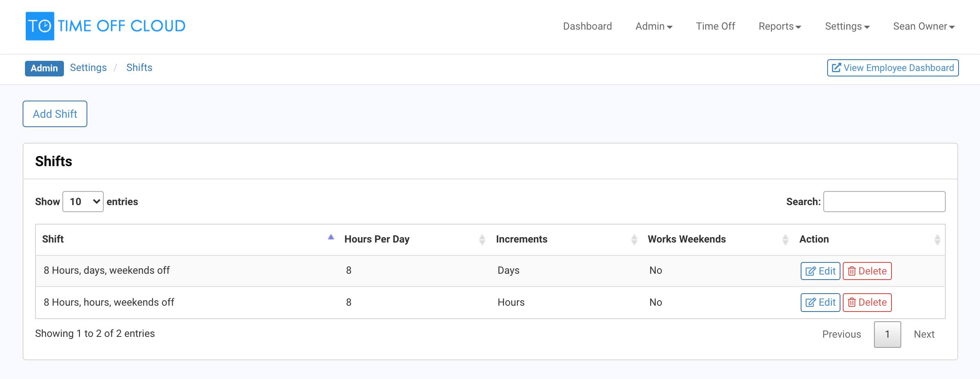The image size is (980, 379).
Task: Click the Time Off Cloud logo
Action: pos(105,26)
